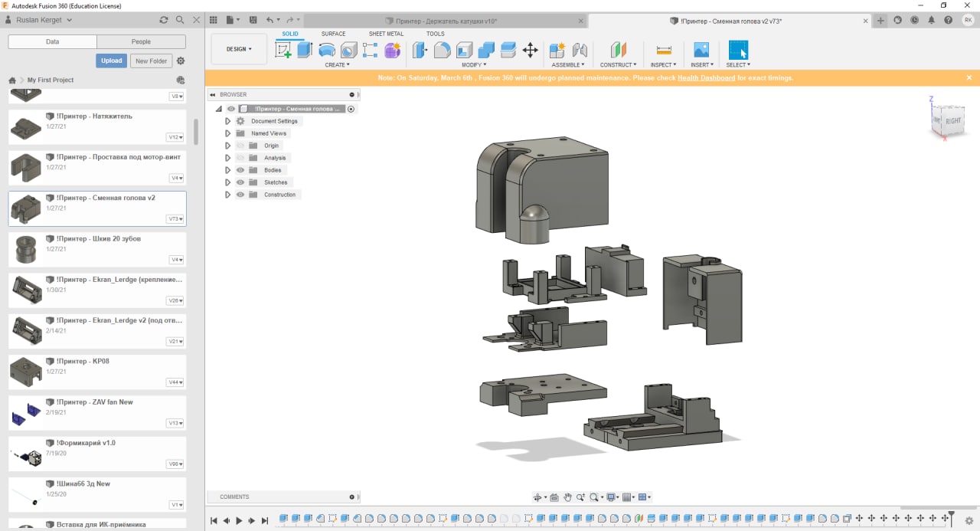The image size is (980, 531).
Task: Select the Shell tool
Action: click(x=464, y=51)
